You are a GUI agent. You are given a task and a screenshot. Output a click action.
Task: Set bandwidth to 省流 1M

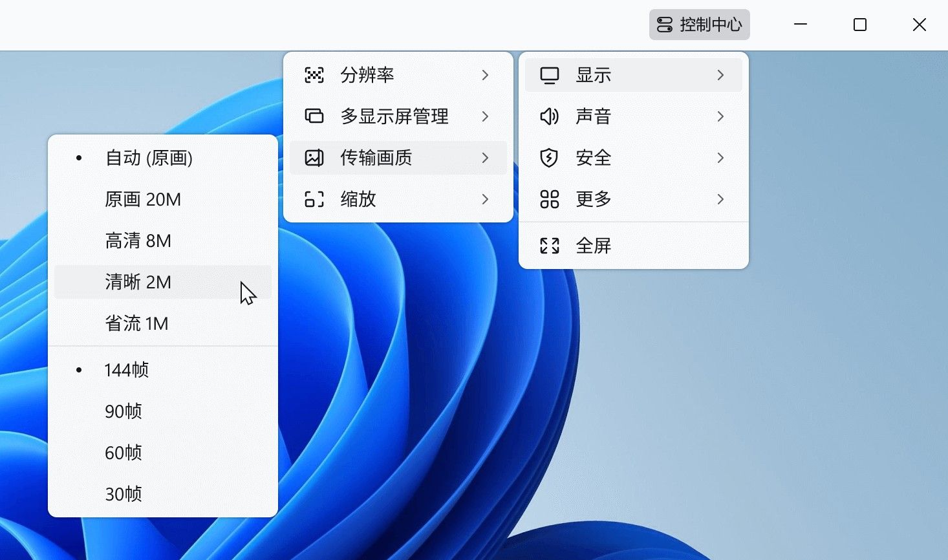click(x=137, y=323)
